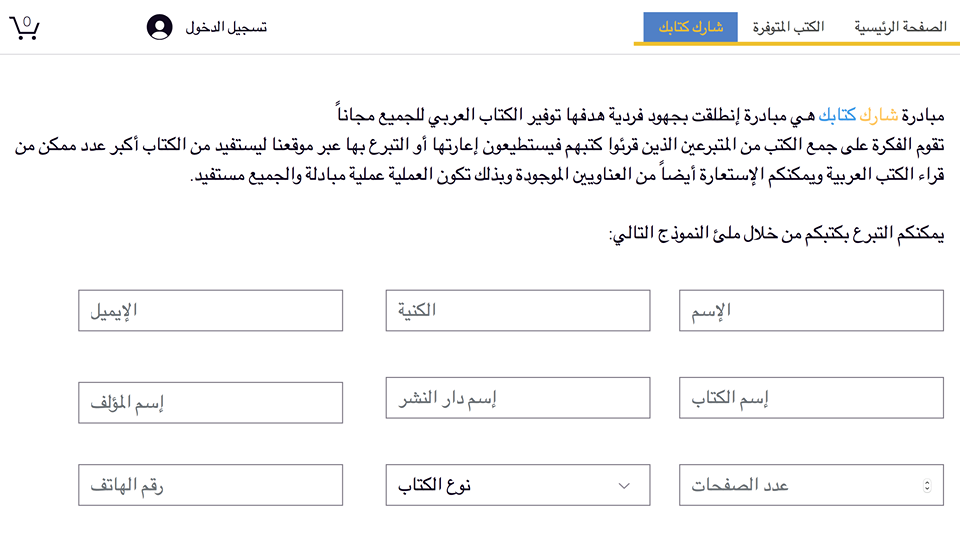The width and height of the screenshot is (960, 538).
Task: Select the الإيميل email input
Action: (210, 310)
